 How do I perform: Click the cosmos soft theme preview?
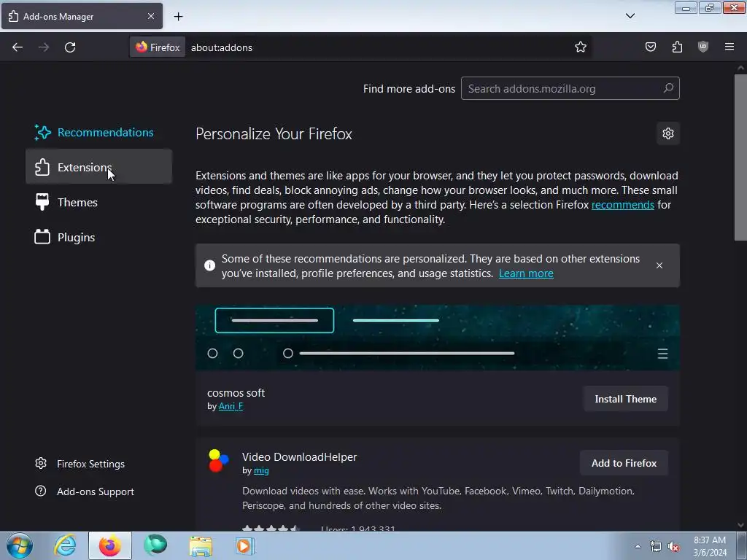[438, 338]
